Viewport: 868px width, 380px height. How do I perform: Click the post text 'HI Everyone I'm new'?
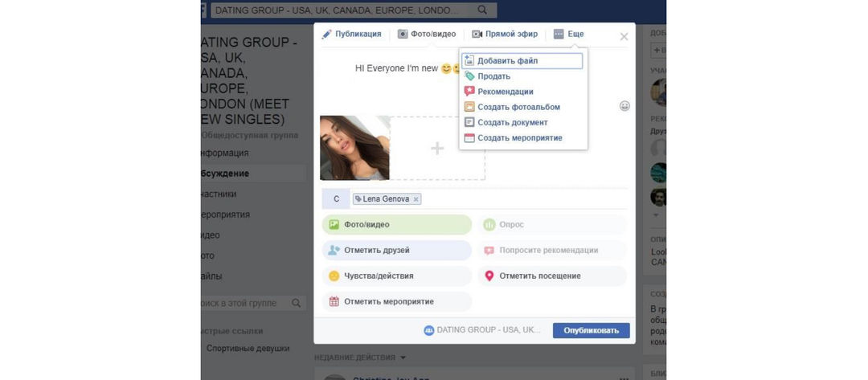pos(396,68)
